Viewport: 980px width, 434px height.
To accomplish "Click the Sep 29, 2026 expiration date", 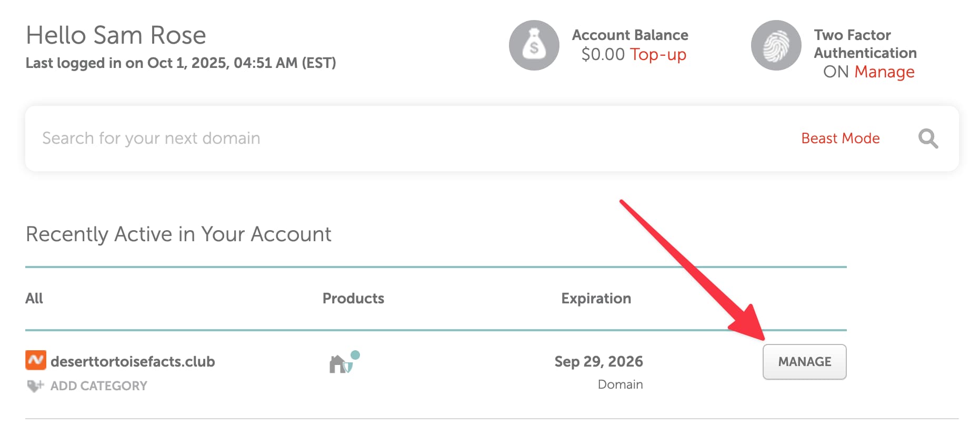I will [x=598, y=361].
